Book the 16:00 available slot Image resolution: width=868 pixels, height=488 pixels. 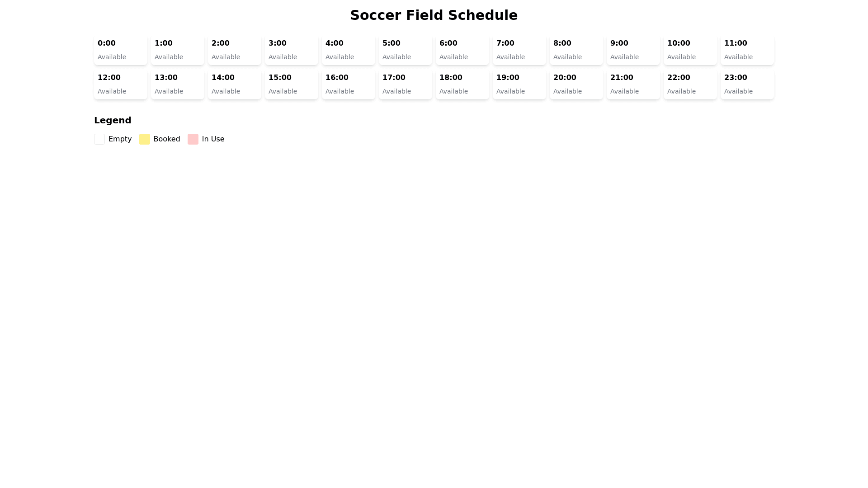pos(348,84)
